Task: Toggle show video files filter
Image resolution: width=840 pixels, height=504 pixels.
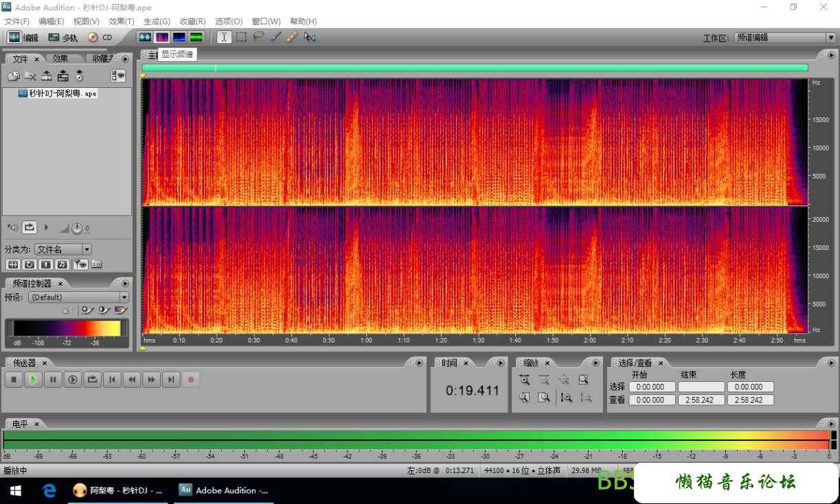Action: pyautogui.click(x=45, y=264)
